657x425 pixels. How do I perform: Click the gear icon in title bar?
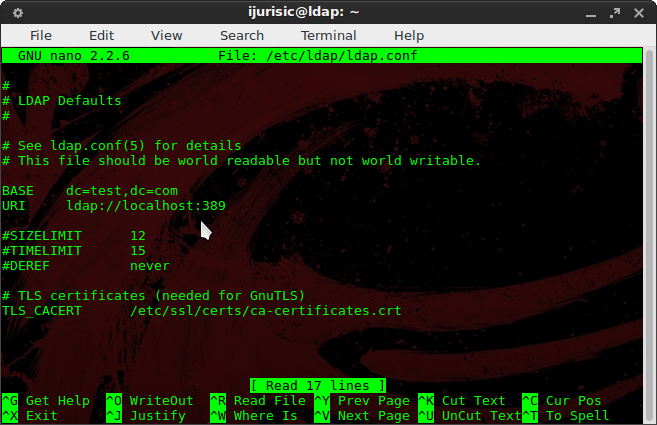click(x=18, y=13)
